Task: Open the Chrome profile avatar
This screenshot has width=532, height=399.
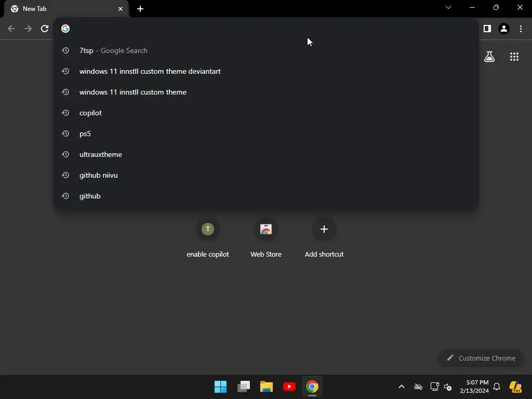Action: pos(504,29)
